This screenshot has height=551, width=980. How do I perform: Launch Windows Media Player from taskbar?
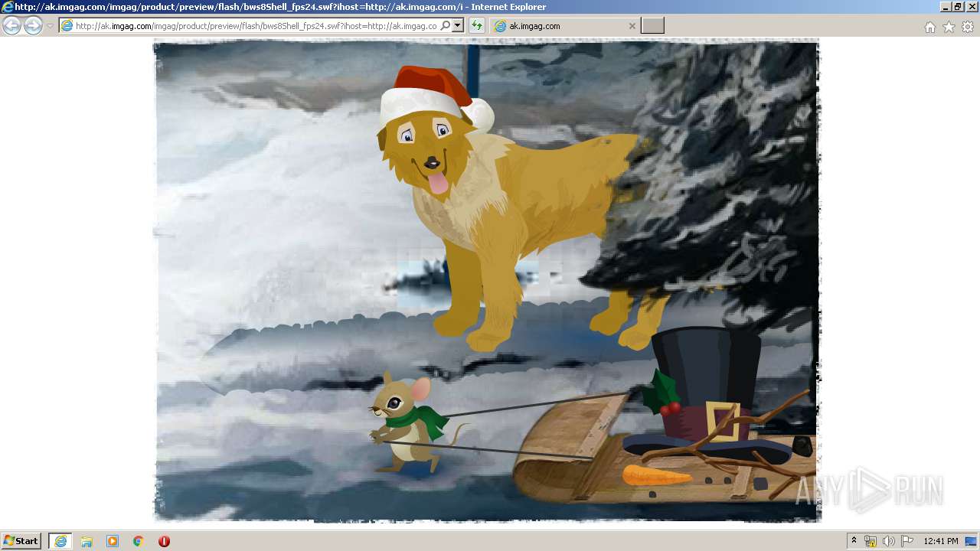coord(113,541)
